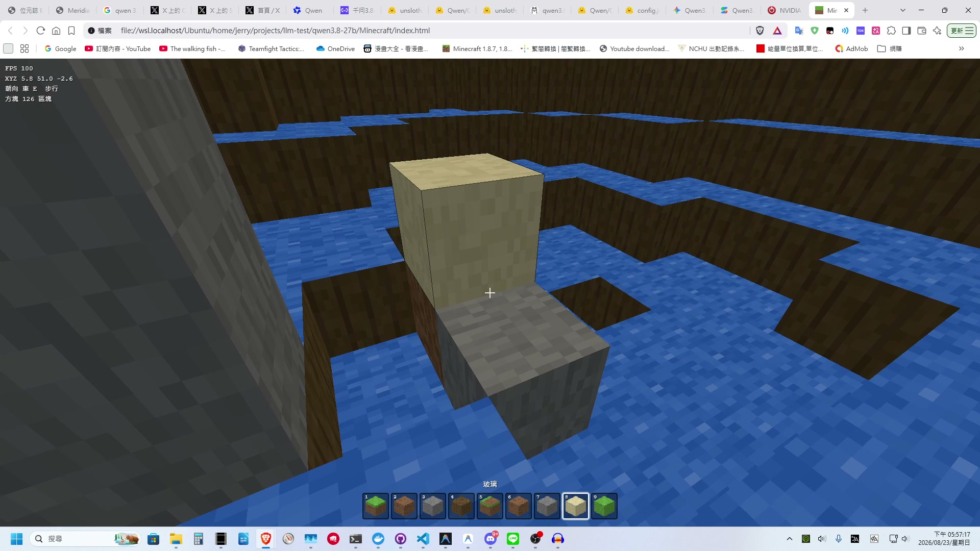Open bookmarks bar apps grid icon

pos(24,48)
